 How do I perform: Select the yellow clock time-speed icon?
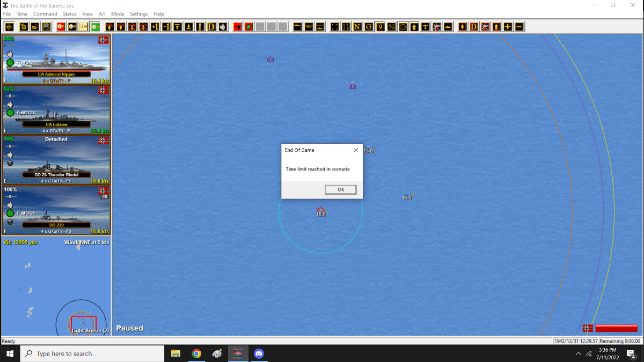click(83, 27)
